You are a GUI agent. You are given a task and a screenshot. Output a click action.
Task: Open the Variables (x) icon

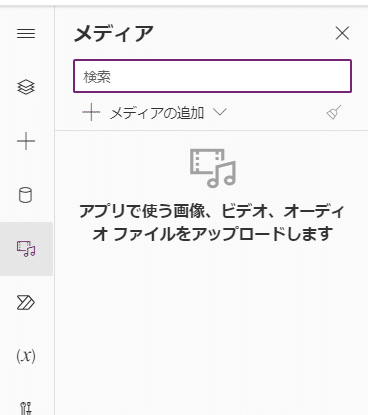pos(26,356)
